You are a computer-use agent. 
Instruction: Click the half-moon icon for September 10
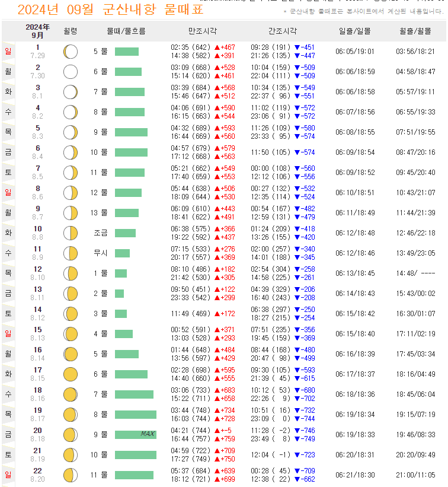pos(71,233)
